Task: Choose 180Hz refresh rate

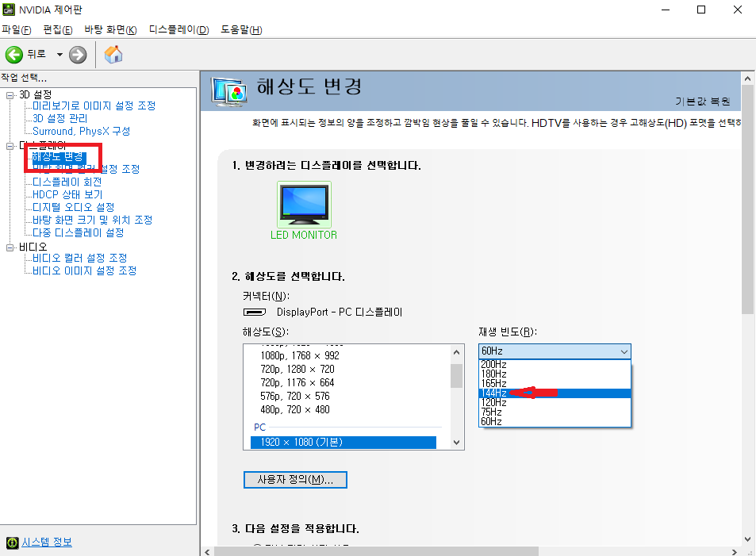Action: click(x=555, y=374)
